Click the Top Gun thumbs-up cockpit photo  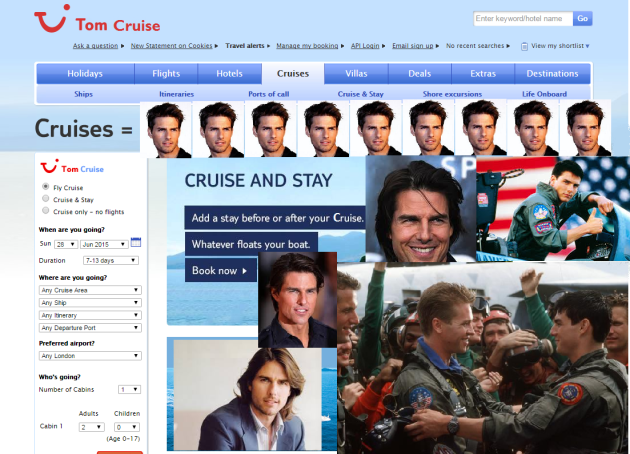tap(553, 209)
